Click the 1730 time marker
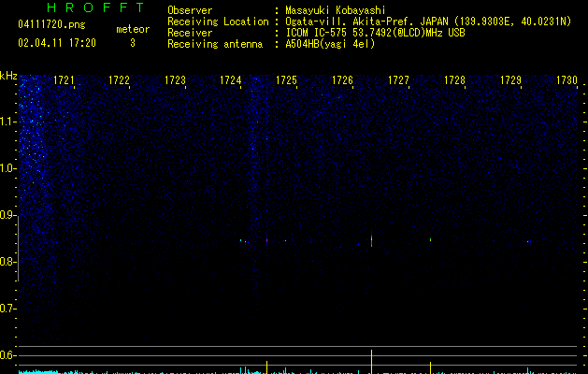This screenshot has height=374, width=588. 566,80
